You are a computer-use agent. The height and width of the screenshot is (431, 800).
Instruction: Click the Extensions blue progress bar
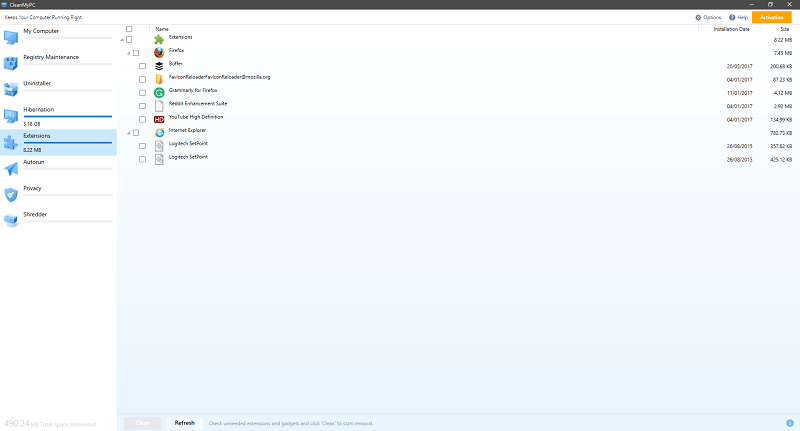point(67,143)
